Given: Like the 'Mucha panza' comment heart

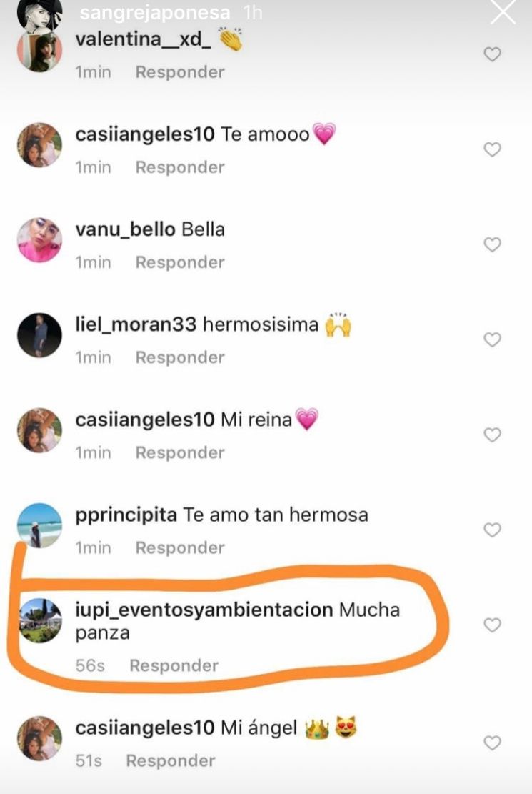Looking at the screenshot, I should [492, 625].
